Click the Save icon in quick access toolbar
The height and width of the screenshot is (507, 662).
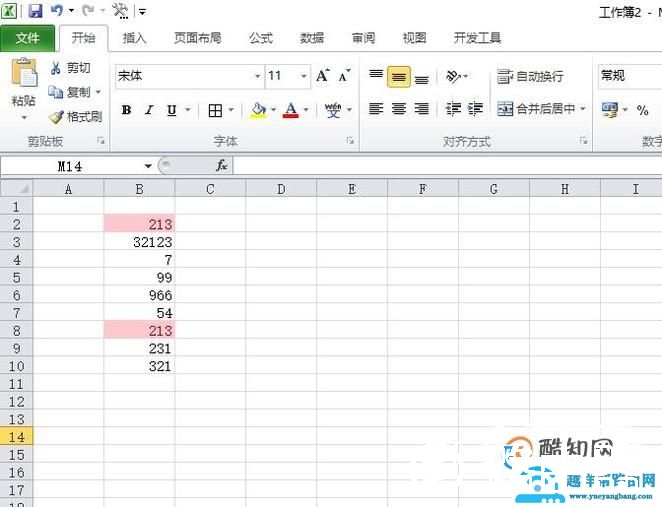tap(35, 11)
